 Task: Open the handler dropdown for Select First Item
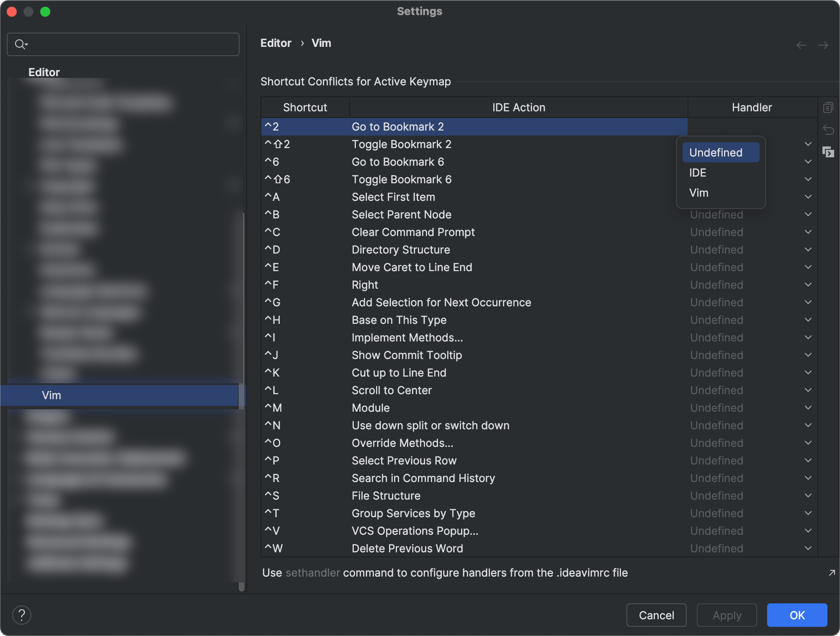coord(808,197)
